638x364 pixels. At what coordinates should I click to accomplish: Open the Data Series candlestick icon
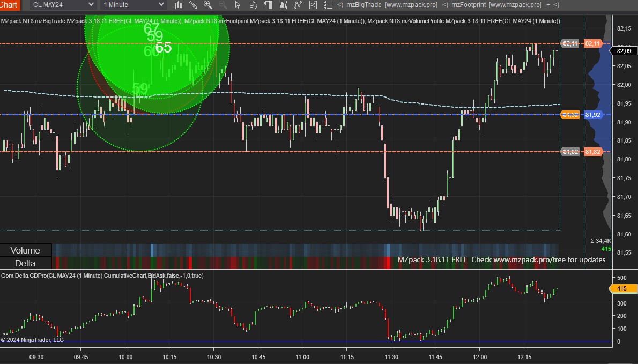coord(178,5)
